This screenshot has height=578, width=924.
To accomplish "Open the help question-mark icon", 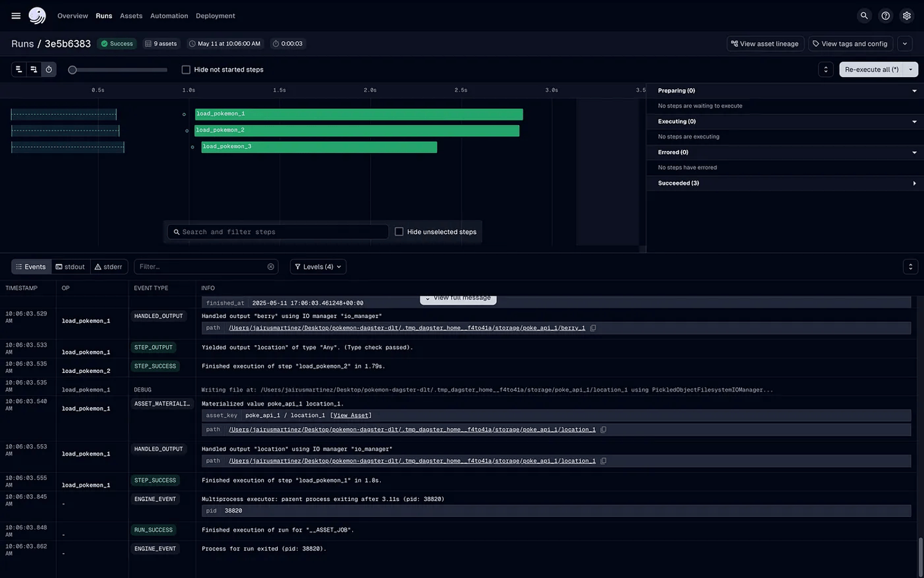I will tap(885, 16).
